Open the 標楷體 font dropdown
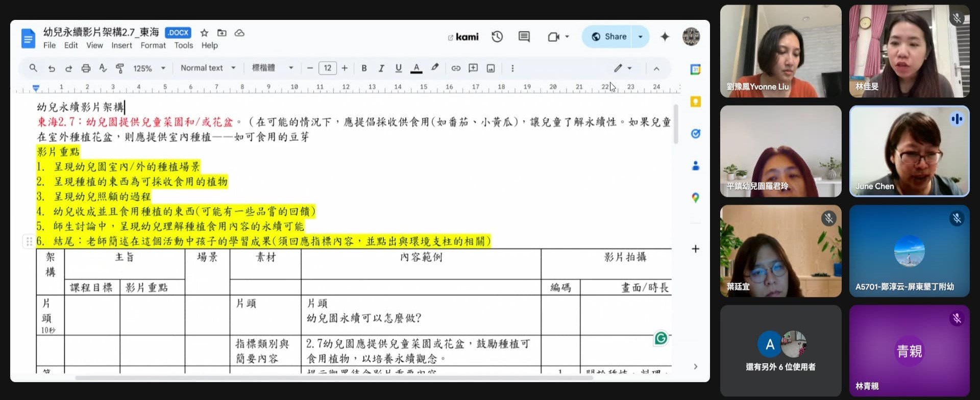The height and width of the screenshot is (400, 980). (x=273, y=68)
